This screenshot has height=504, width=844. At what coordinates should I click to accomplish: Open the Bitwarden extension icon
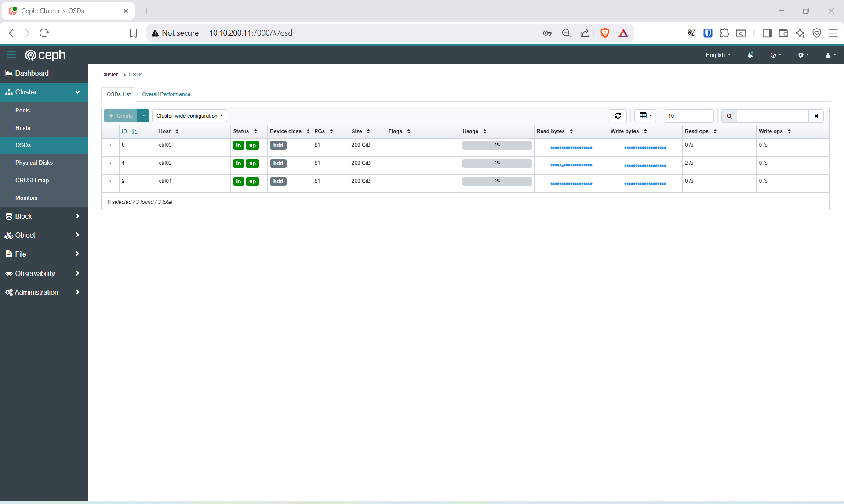coord(708,33)
